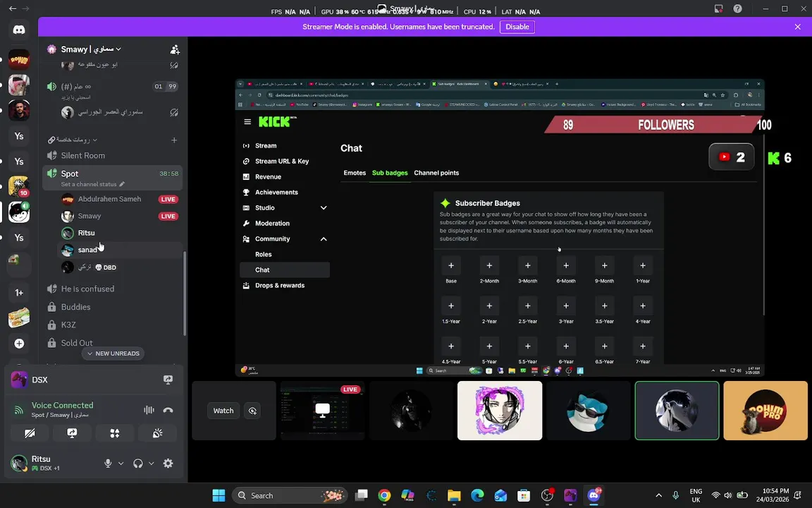Open the ROHIM server icon in sidebar
This screenshot has width=812, height=508.
(18, 59)
